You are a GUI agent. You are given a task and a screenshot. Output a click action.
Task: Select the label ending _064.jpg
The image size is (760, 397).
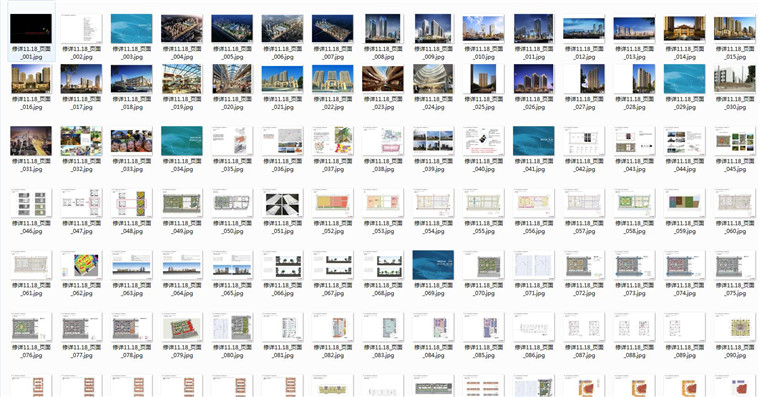tap(182, 289)
